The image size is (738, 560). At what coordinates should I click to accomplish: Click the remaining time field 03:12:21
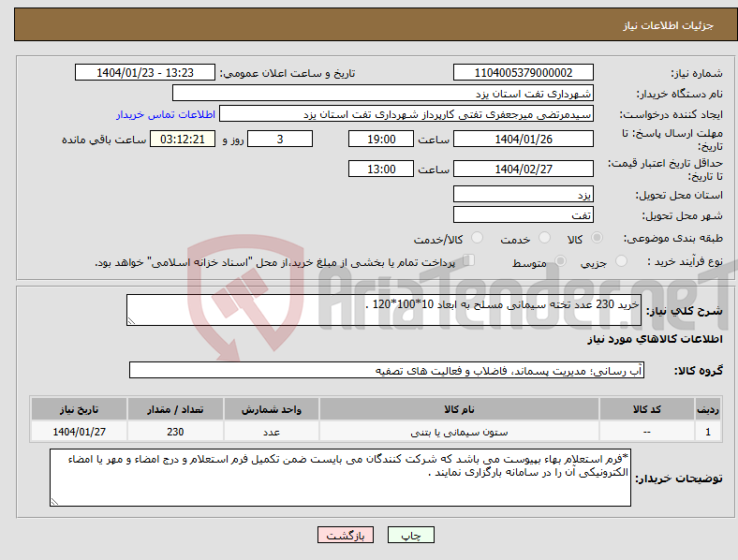pyautogui.click(x=183, y=139)
